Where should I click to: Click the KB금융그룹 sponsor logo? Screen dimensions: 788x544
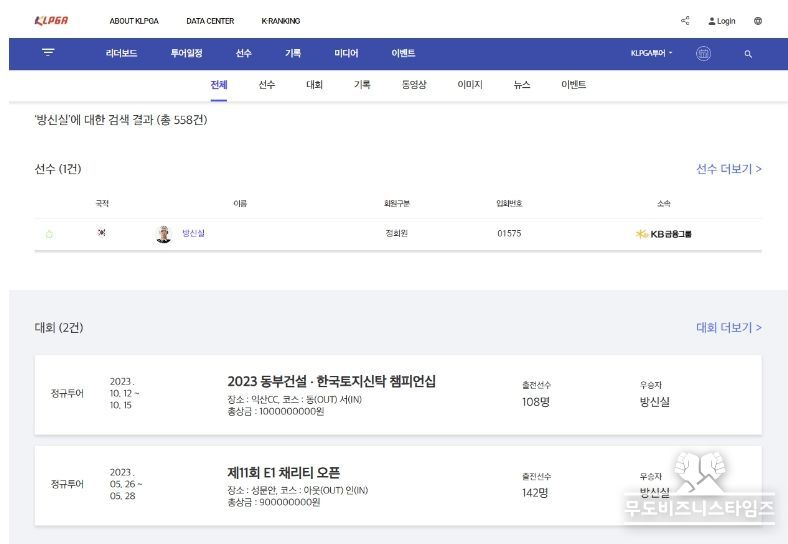(x=663, y=234)
